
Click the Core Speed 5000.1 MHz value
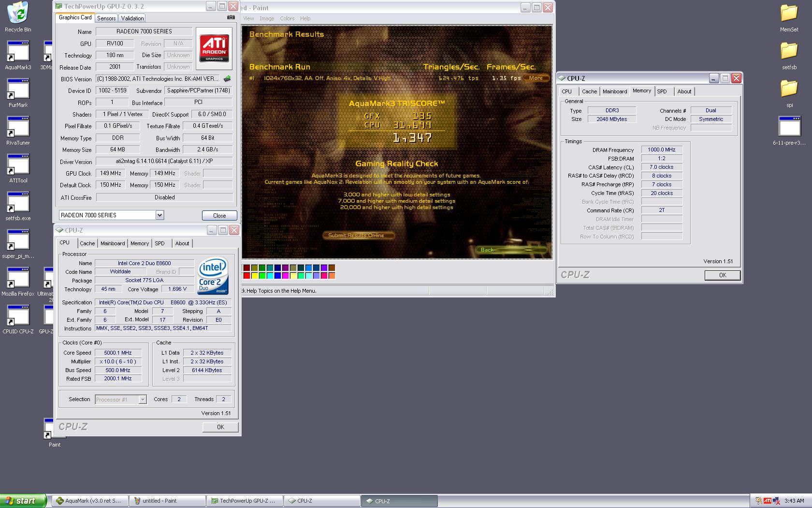[118, 353]
